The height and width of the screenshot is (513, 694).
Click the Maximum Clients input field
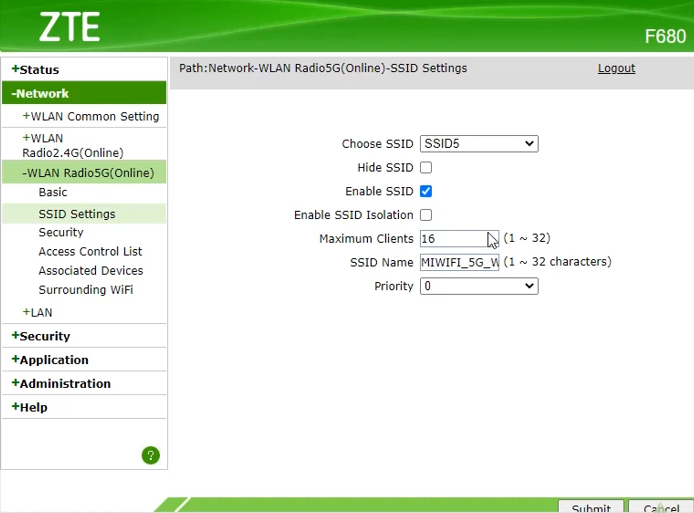(x=452, y=239)
